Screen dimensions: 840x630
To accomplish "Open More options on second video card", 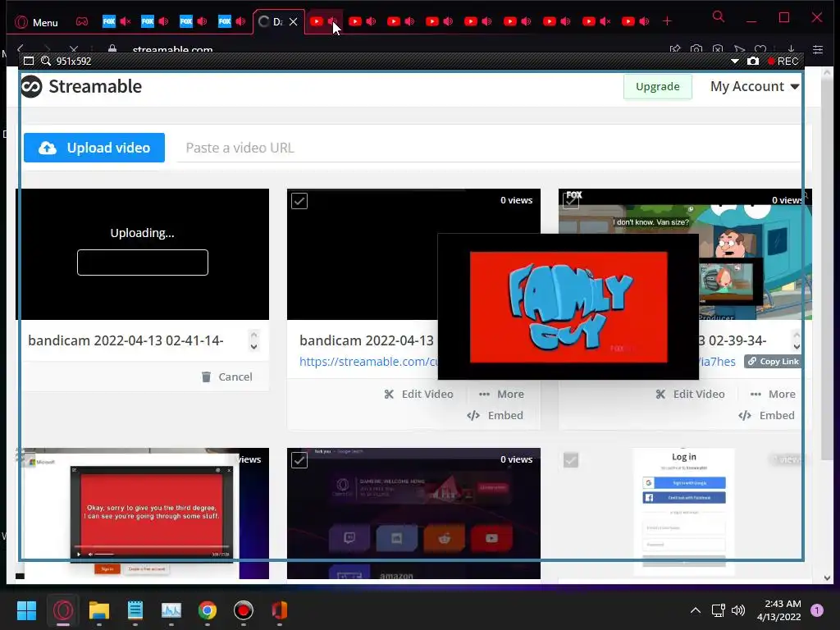I will [501, 395].
